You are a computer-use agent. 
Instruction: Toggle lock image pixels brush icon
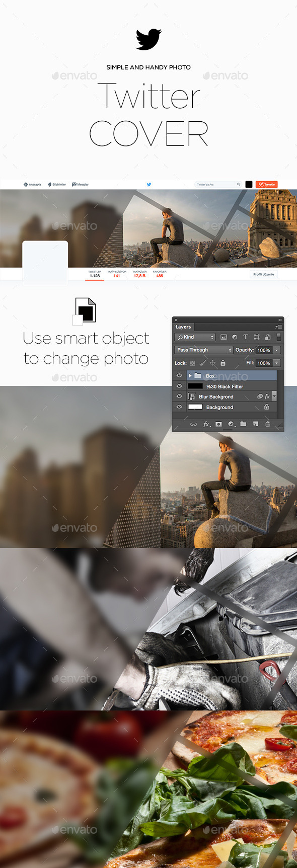pyautogui.click(x=202, y=363)
